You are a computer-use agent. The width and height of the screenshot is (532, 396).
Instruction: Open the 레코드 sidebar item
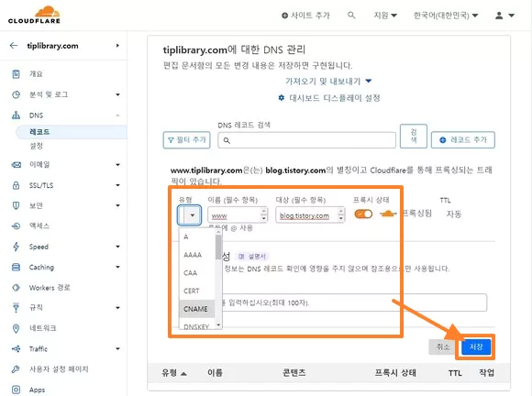(72, 132)
